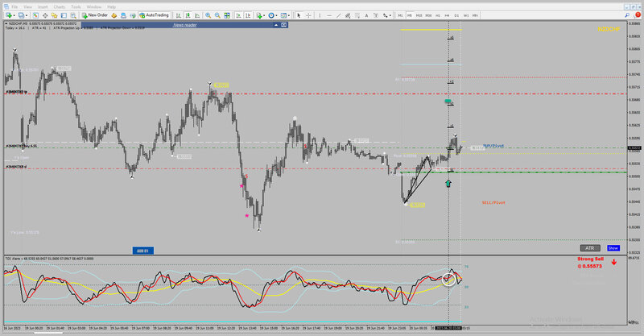Switch chart to line chart type
The image size is (644, 336).
pos(197,15)
